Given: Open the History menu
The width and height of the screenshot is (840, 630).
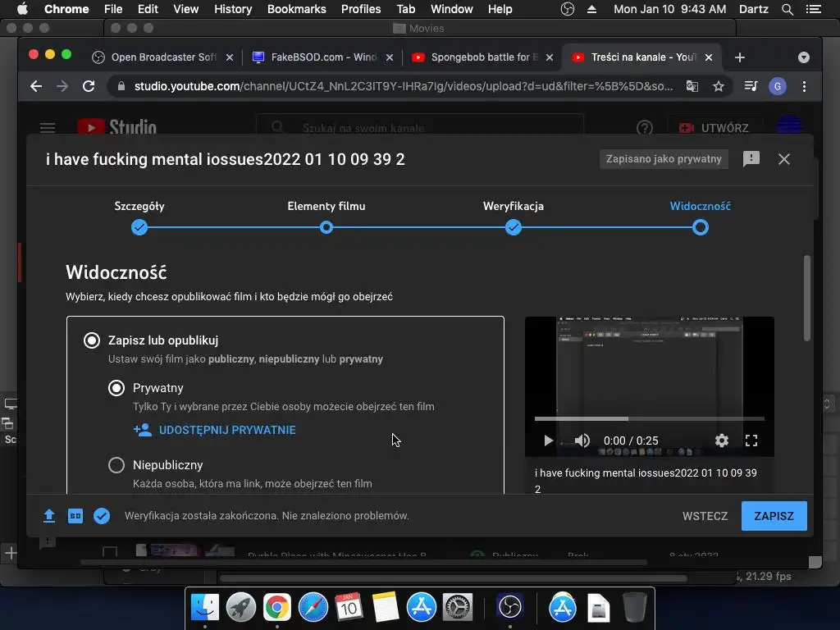Looking at the screenshot, I should tap(233, 9).
